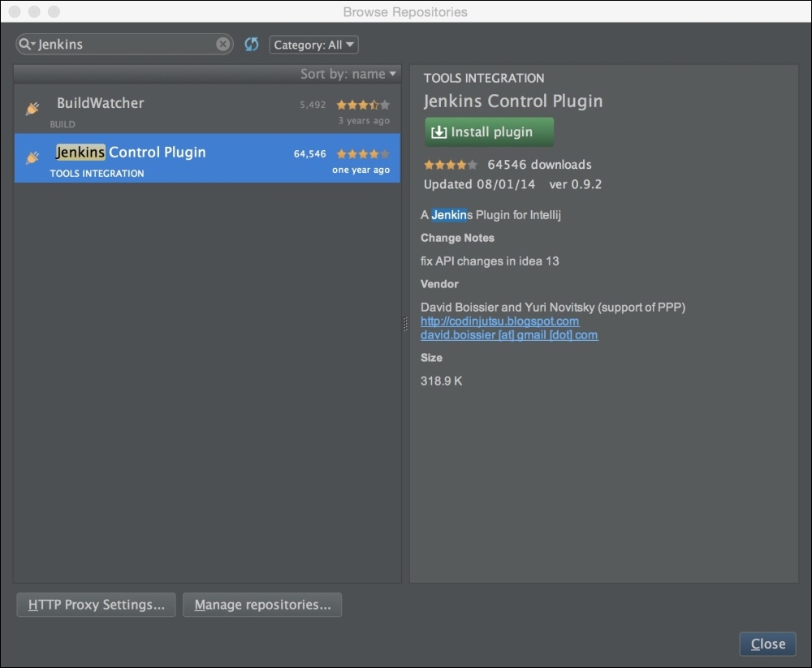Open the Category: All dropdown

tap(313, 45)
